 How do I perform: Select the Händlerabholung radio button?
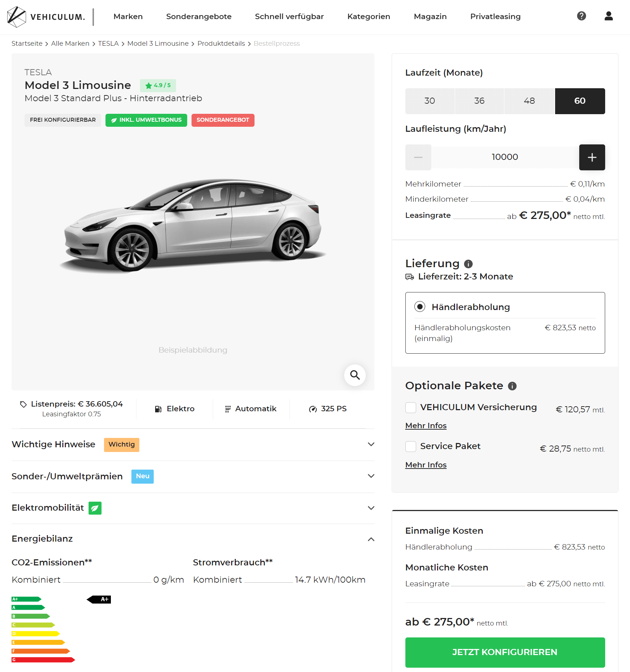[420, 307]
